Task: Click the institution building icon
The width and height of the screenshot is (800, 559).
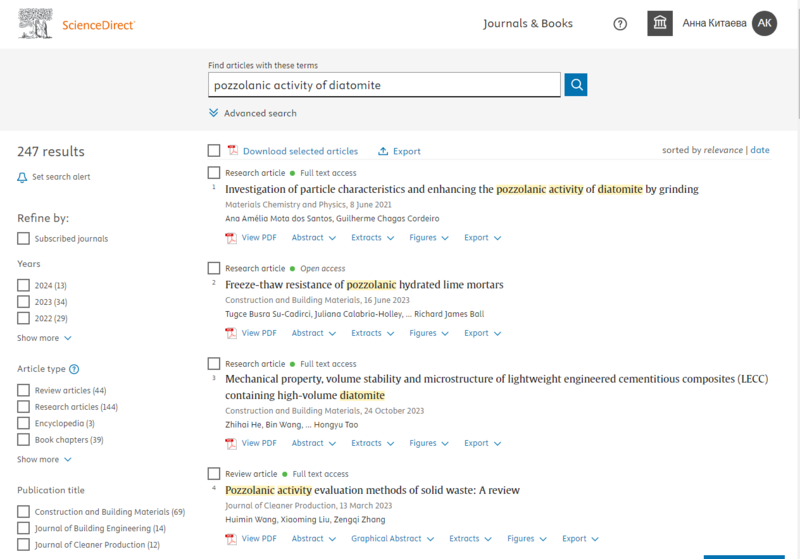Action: point(660,23)
